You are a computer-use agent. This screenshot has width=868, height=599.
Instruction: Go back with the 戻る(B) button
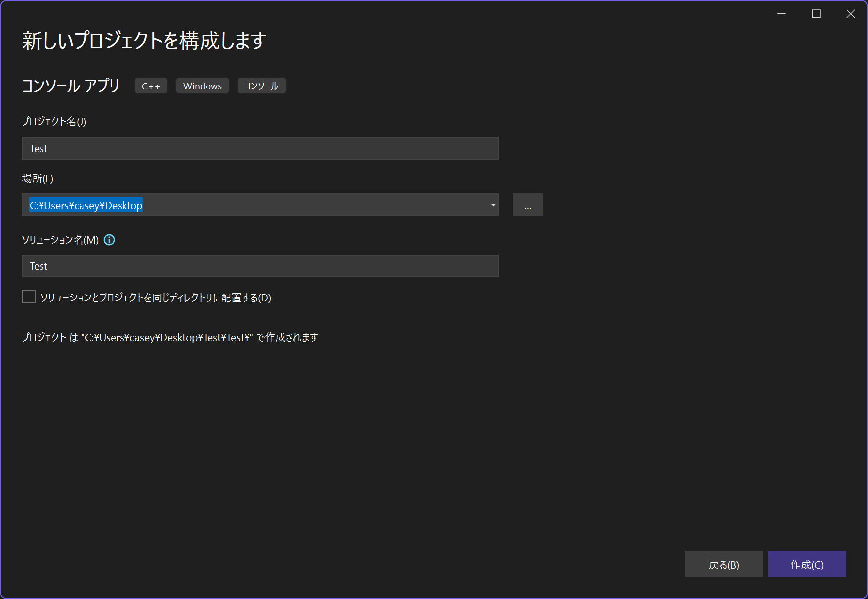click(x=724, y=564)
